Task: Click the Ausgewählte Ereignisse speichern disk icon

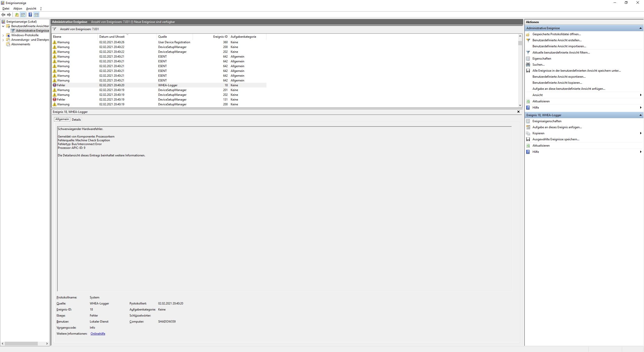Action: coord(528,139)
